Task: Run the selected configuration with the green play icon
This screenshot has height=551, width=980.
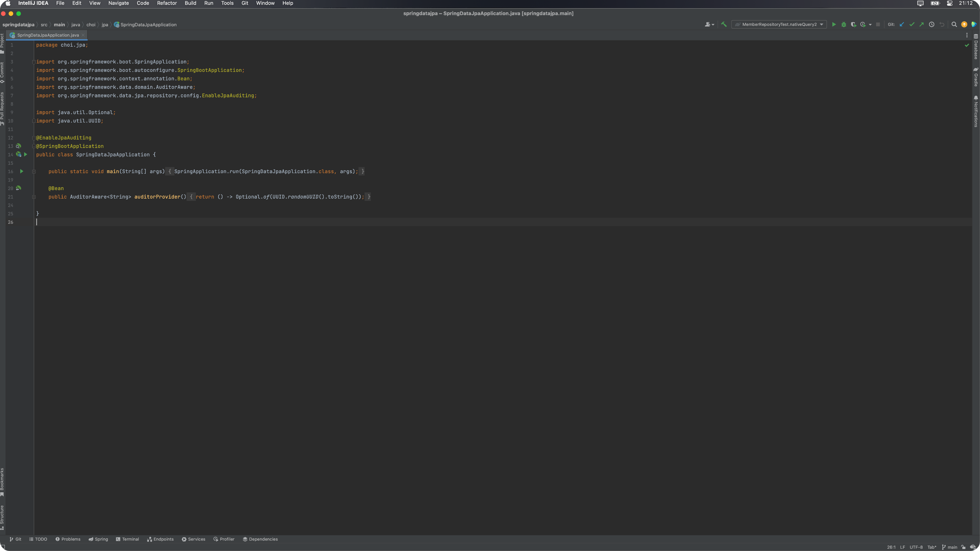Action: coord(834,24)
